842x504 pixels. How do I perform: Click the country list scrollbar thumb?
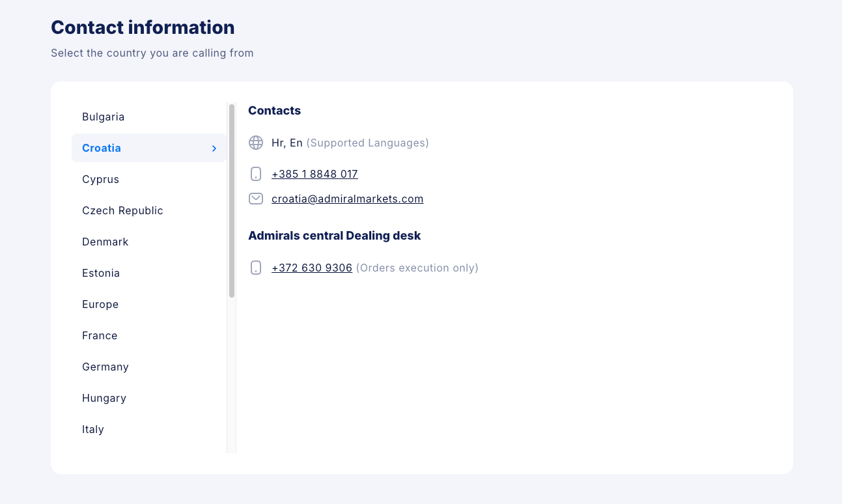pyautogui.click(x=232, y=201)
